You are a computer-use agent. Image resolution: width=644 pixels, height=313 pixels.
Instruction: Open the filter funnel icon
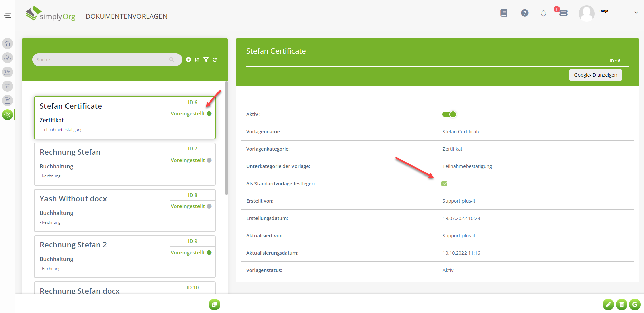(x=206, y=60)
